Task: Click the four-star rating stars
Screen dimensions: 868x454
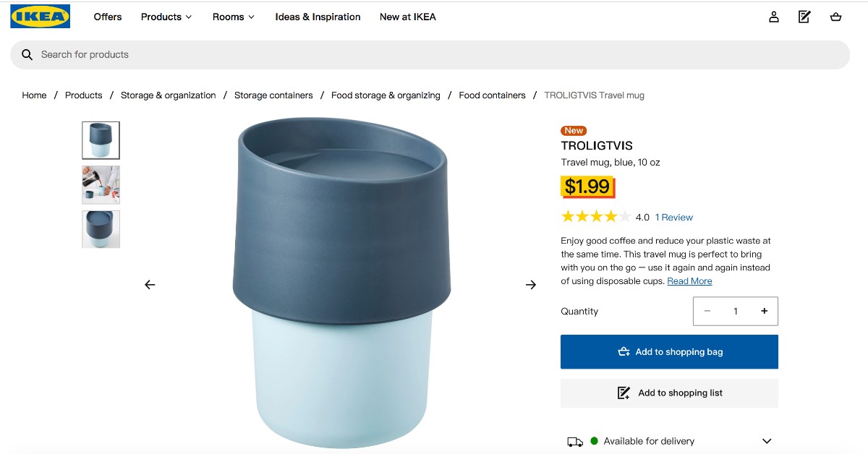Action: click(596, 216)
